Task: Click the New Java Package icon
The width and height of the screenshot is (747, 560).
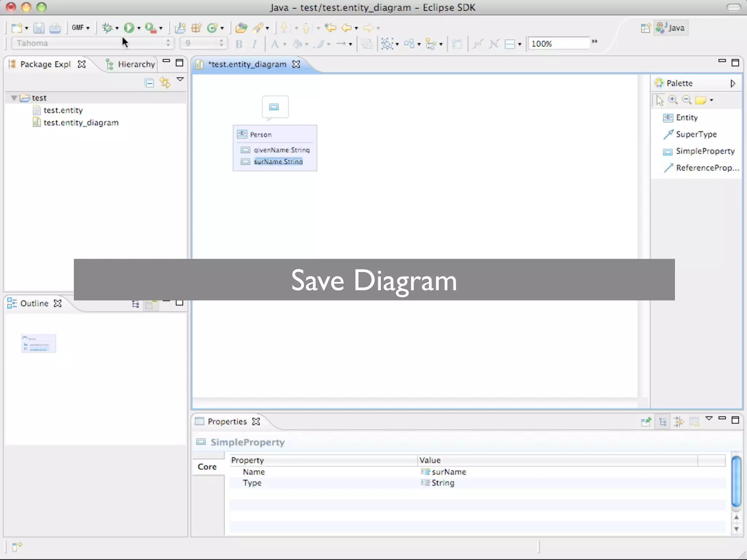Action: pos(196,28)
